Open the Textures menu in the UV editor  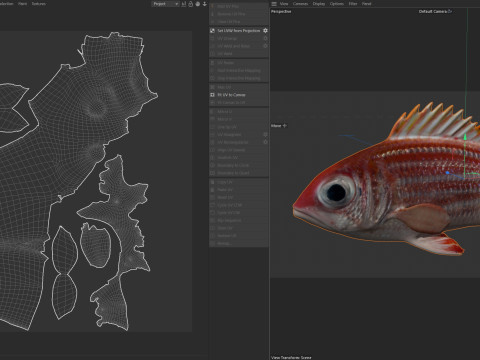(39, 4)
